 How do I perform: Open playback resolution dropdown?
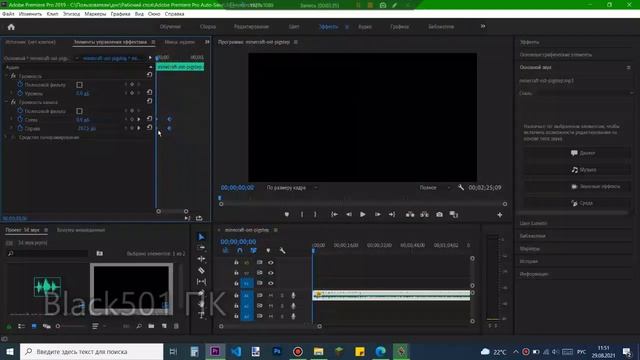[x=435, y=187]
